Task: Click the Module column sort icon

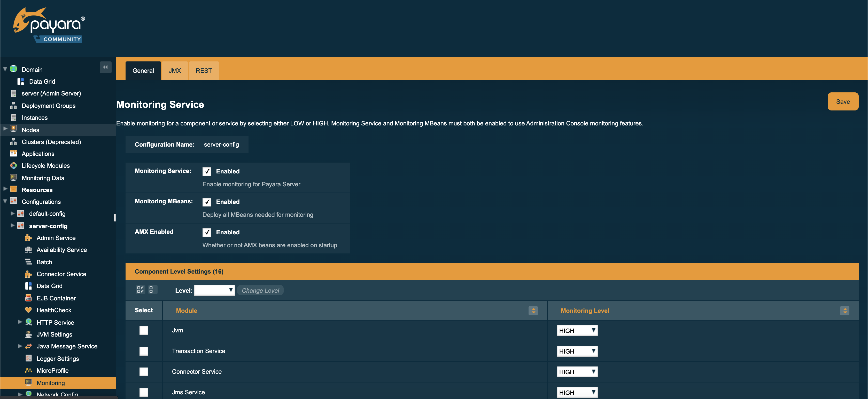Action: pyautogui.click(x=533, y=310)
